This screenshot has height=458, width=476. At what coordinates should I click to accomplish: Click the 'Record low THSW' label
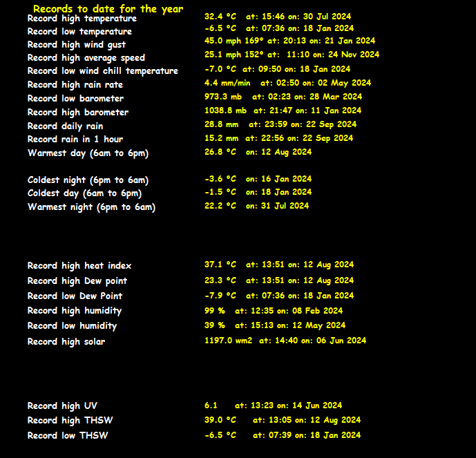click(x=68, y=436)
